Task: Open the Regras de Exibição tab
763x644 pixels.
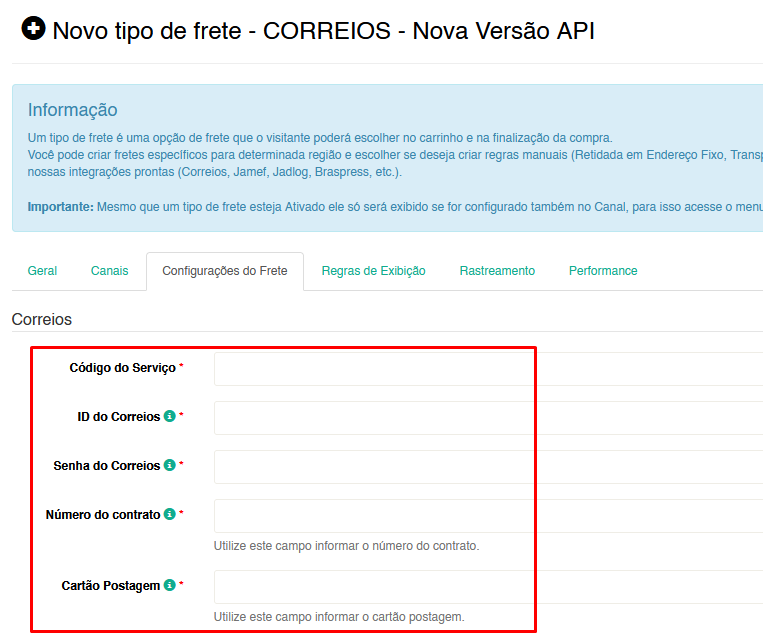Action: 374,271
